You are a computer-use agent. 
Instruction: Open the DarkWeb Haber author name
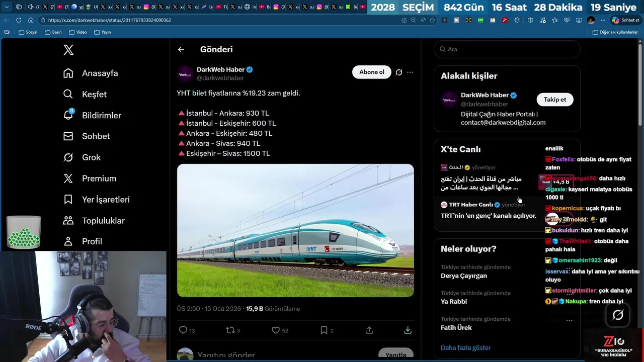pos(220,69)
